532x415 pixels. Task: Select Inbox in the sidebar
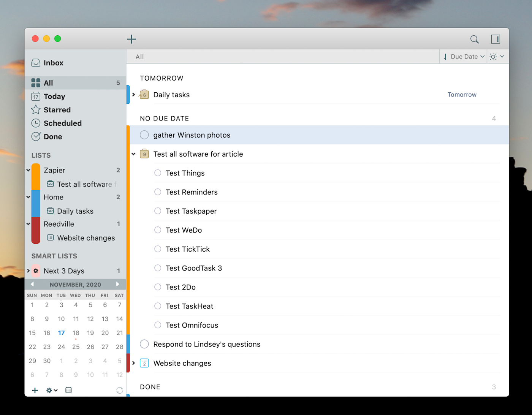tap(75, 63)
